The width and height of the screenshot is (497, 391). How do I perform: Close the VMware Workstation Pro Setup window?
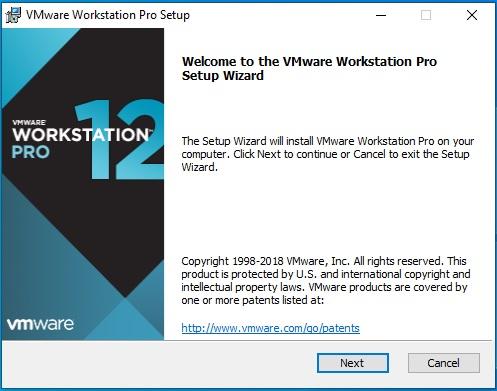pos(472,15)
